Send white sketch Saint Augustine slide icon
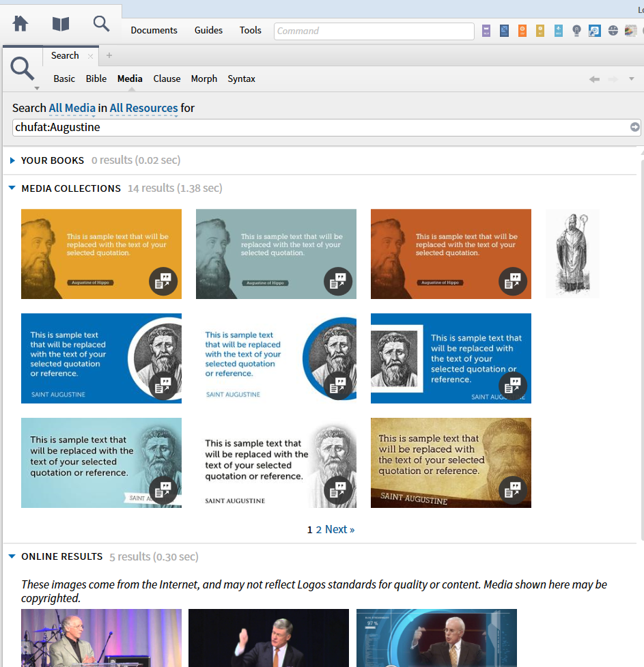This screenshot has height=667, width=644. point(338,490)
